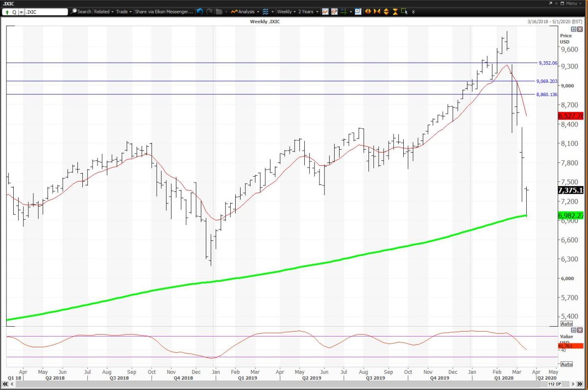Click Share via Eikon Messenger button
588x390 pixels.
pos(164,11)
